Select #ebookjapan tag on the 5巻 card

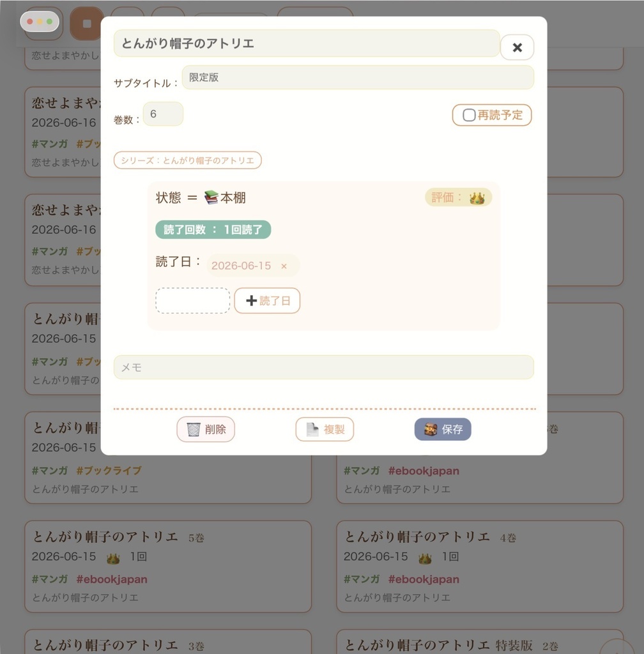pos(112,579)
